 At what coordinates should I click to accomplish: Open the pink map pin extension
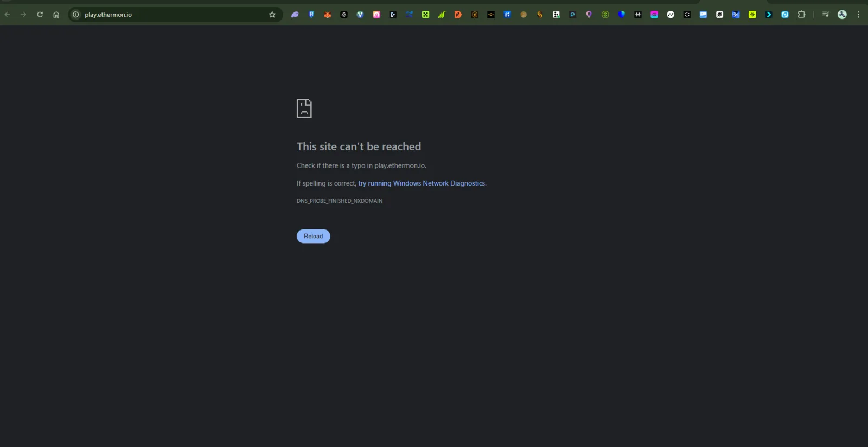click(589, 15)
